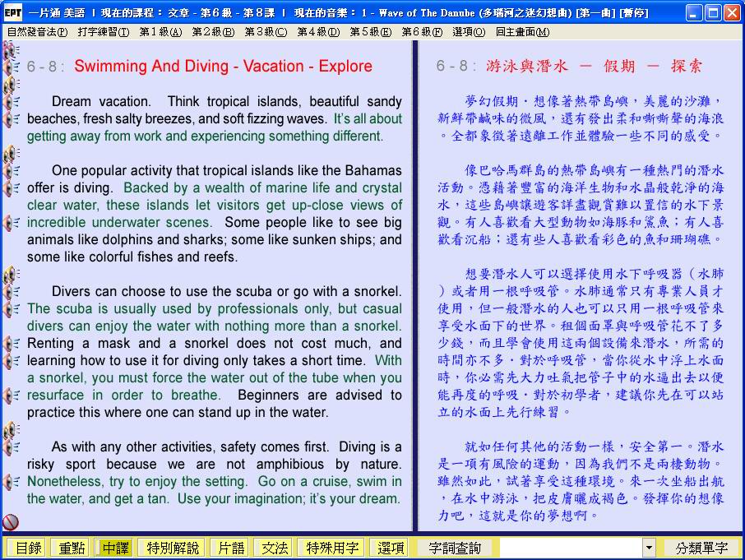Click the red stop icon at bottom left
The height and width of the screenshot is (560, 745).
click(11, 522)
